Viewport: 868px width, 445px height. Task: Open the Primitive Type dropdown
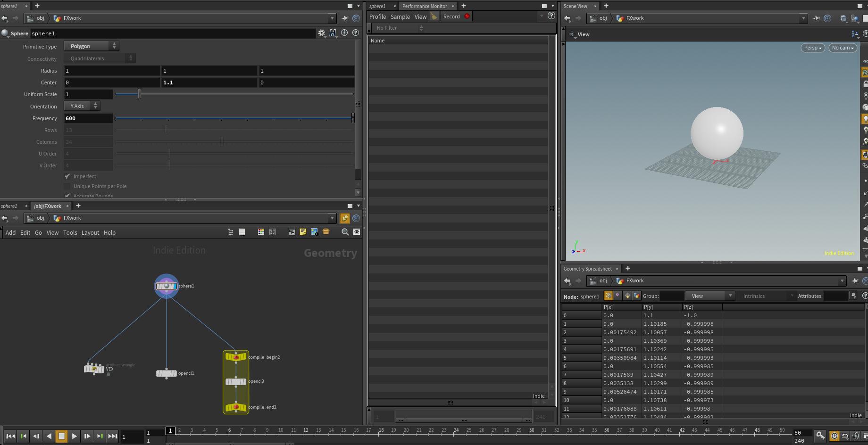click(90, 46)
